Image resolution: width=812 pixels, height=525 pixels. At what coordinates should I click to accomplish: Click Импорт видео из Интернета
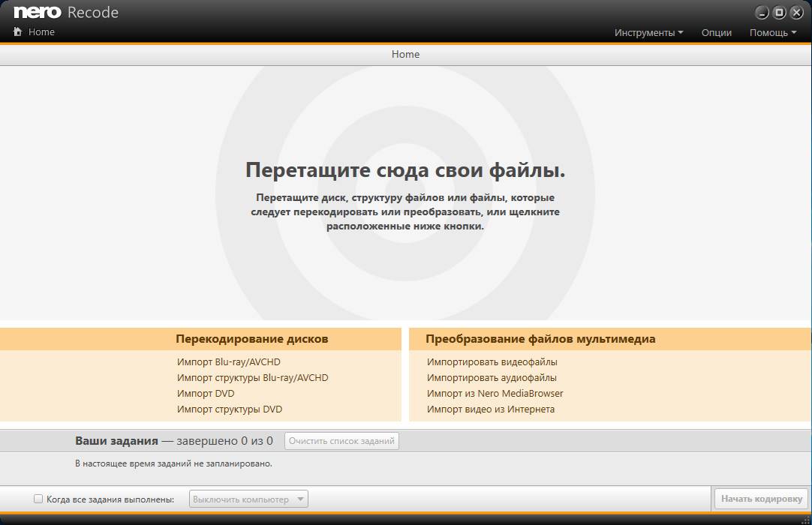click(x=490, y=409)
